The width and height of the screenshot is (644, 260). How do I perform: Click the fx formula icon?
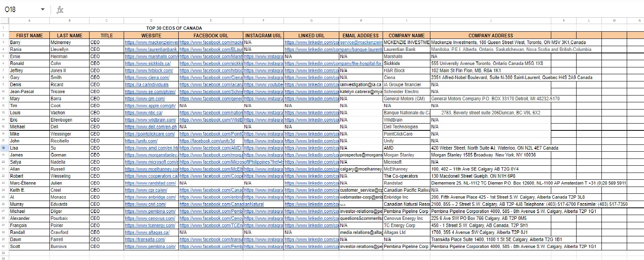(x=60, y=10)
